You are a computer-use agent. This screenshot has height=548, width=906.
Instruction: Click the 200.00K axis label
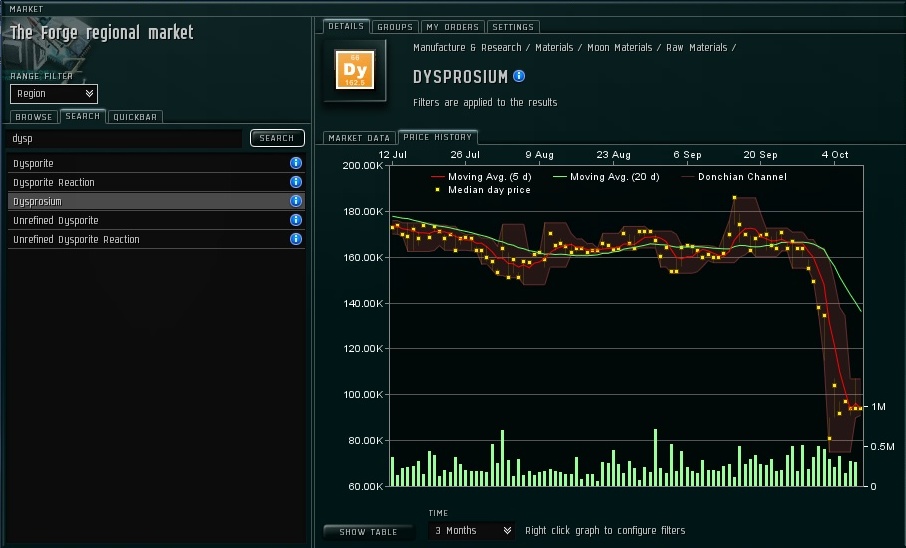(363, 165)
